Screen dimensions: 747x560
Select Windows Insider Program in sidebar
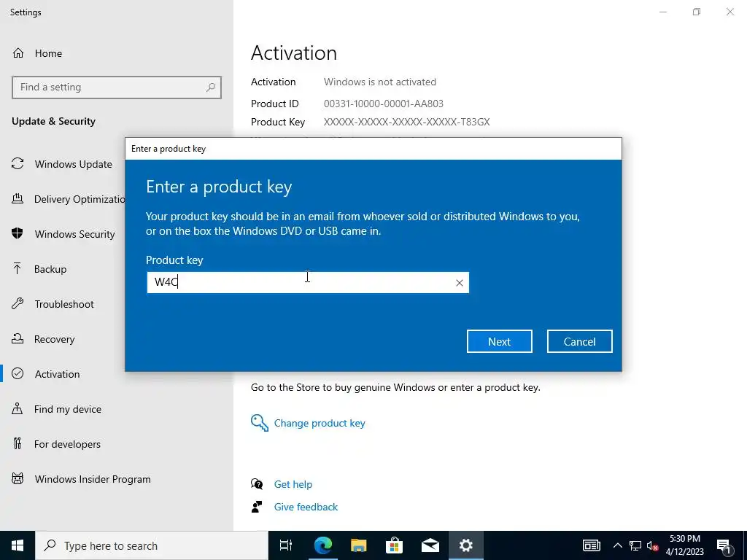93,479
